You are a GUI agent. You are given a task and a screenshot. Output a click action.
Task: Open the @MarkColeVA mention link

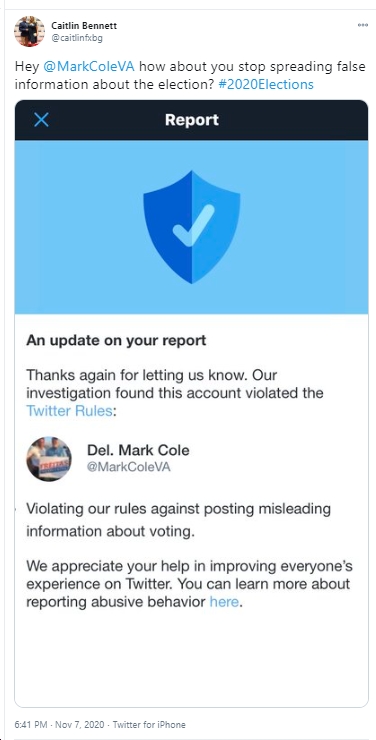(x=89, y=67)
